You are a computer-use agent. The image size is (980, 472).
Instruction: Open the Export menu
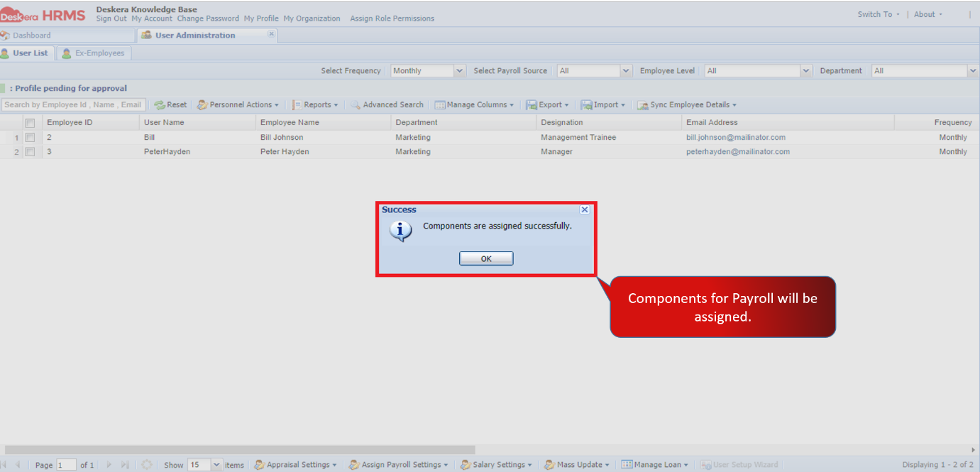(548, 105)
